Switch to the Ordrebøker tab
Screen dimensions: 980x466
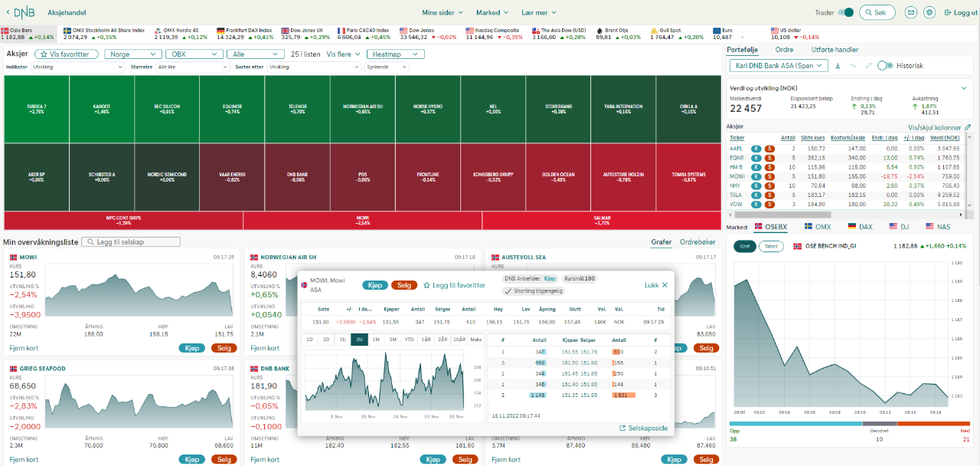[x=698, y=242]
